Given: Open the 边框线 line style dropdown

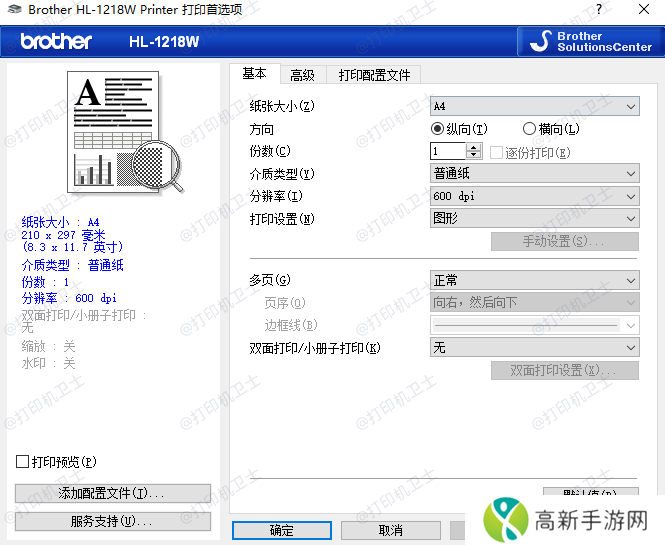Looking at the screenshot, I should point(534,325).
